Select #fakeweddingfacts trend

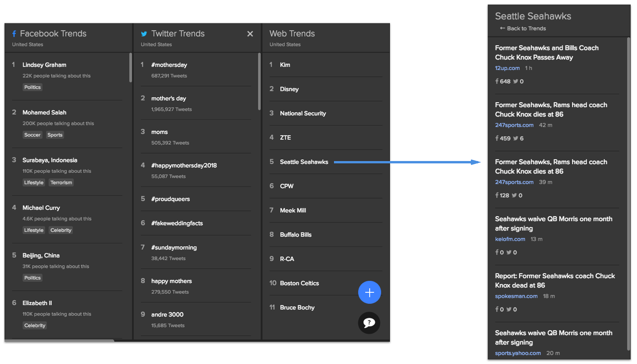(177, 223)
